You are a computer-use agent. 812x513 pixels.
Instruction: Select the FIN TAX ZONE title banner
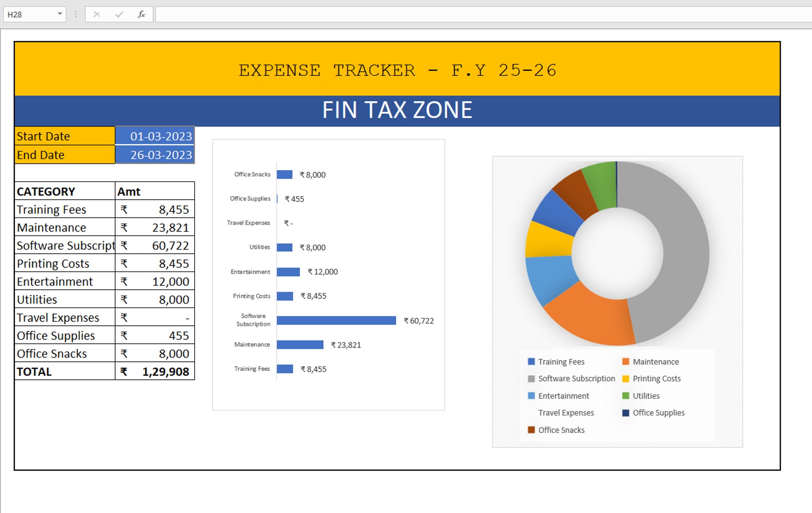[x=397, y=110]
